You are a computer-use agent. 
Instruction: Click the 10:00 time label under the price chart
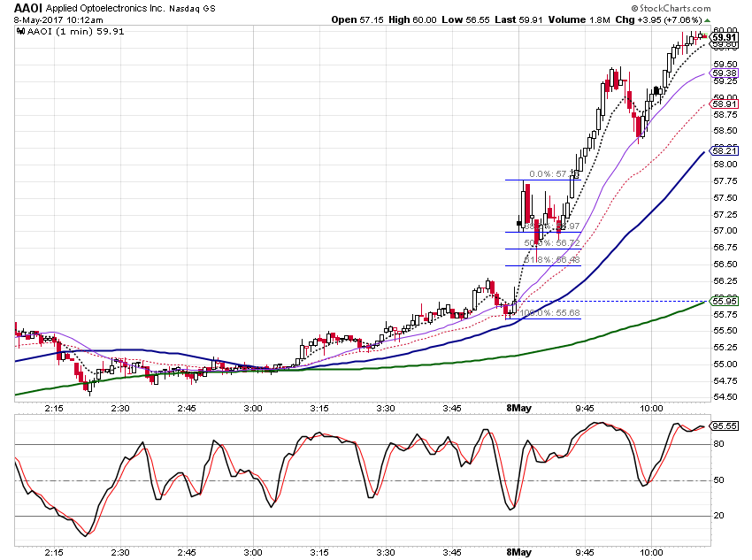651,409
